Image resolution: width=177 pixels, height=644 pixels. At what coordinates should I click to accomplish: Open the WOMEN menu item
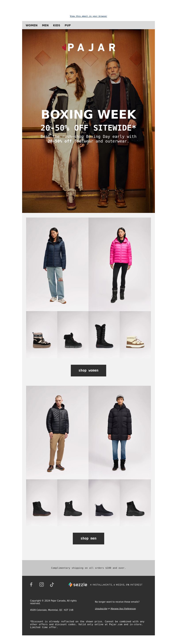31,25
